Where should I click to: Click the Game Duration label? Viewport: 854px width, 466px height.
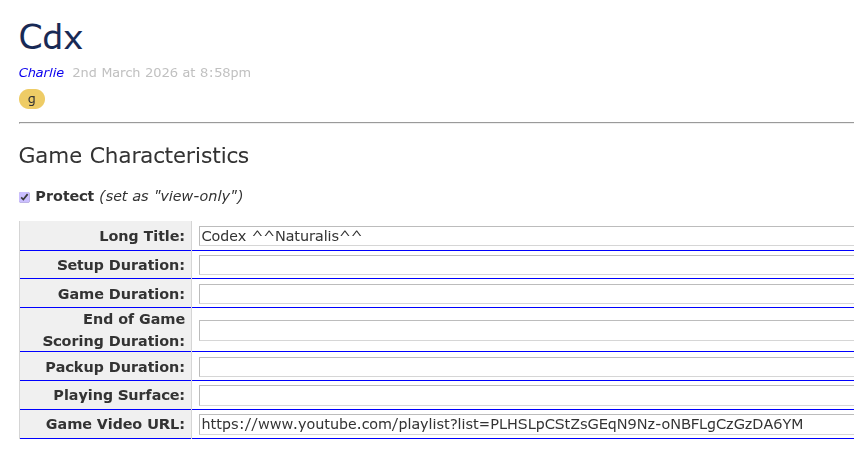[121, 294]
